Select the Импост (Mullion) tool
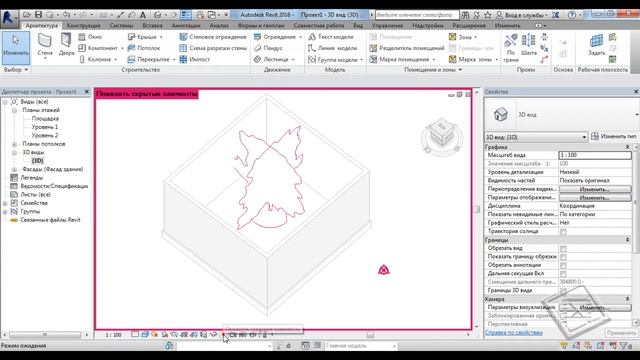This screenshot has height=360, width=640. pos(195,60)
